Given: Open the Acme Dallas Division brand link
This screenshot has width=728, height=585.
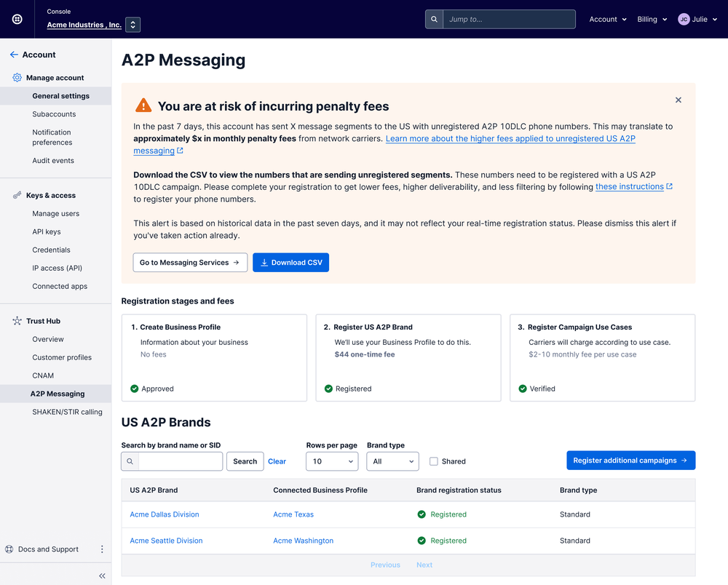Looking at the screenshot, I should point(165,514).
